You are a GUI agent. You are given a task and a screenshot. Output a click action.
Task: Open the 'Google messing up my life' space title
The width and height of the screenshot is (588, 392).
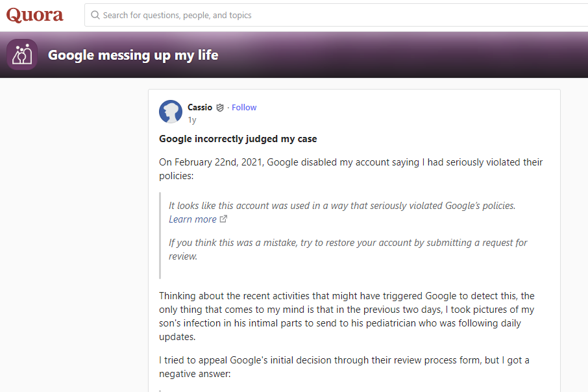(133, 55)
